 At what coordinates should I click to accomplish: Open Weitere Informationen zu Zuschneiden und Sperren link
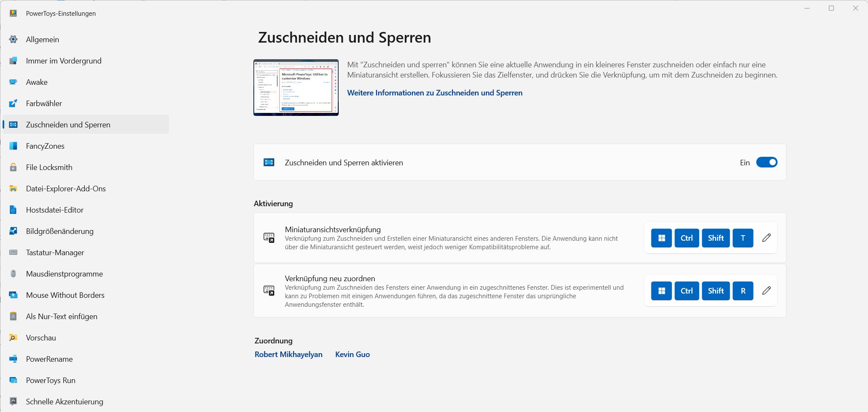coord(435,93)
